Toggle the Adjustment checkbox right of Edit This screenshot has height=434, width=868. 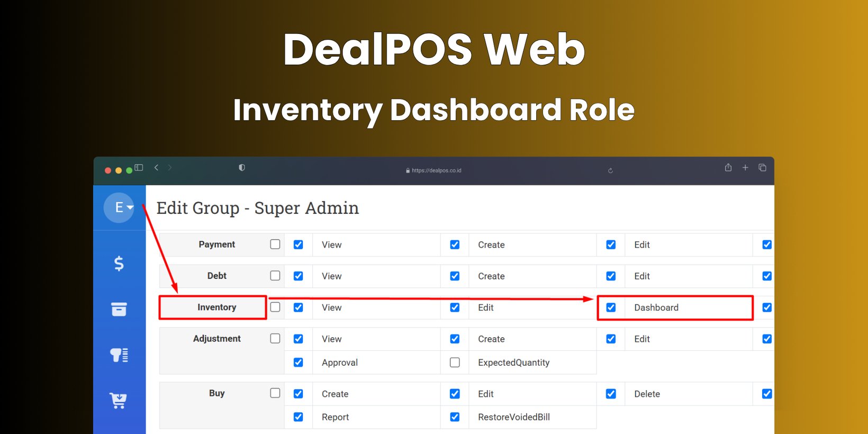767,339
